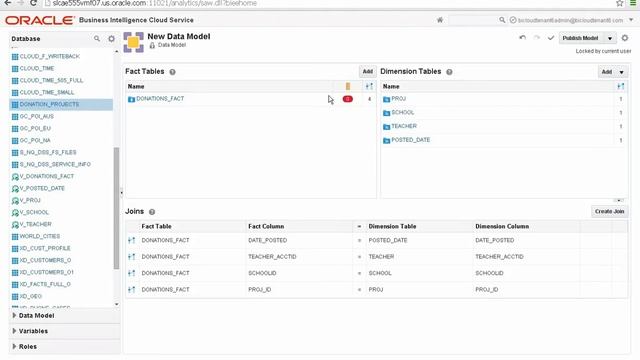
Task: Click join icon of PROJ_ID join row
Action: (x=131, y=289)
